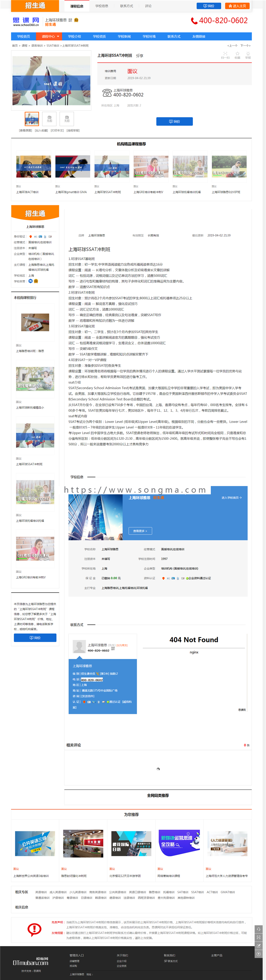The image size is (266, 980).
Task: Click the 樱花国际日语 recommendation image
Action: coord(131,844)
